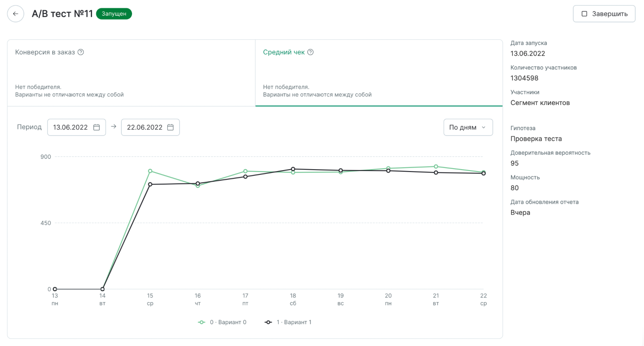Click the report update value Вчера
Image resolution: width=644 pixels, height=346 pixels.
pyautogui.click(x=520, y=213)
